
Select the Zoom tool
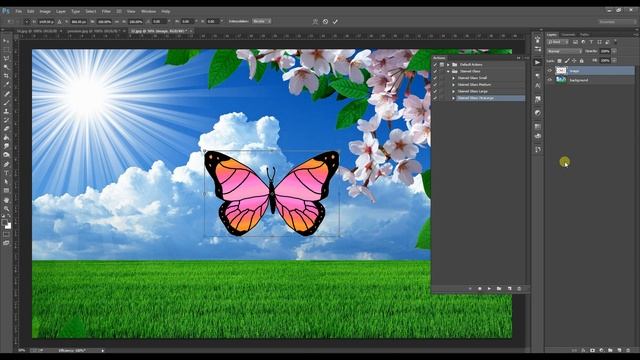coord(7,209)
